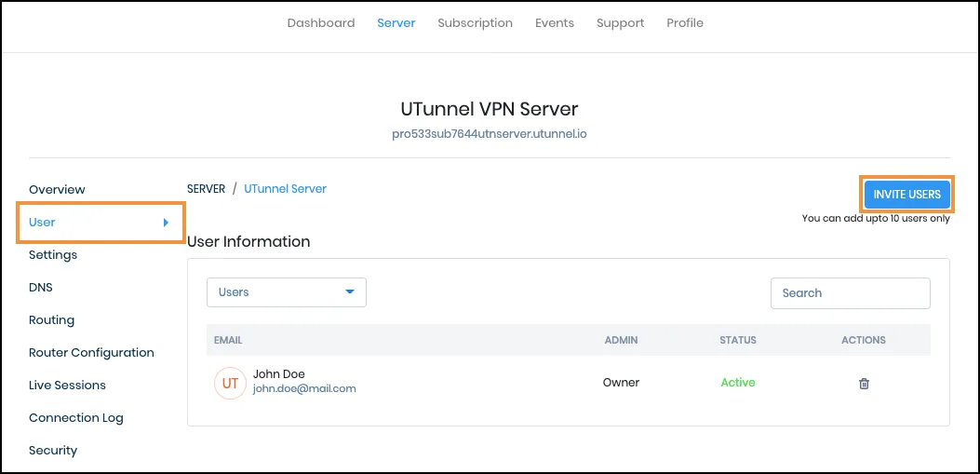Click the STATUS column header

click(x=737, y=340)
